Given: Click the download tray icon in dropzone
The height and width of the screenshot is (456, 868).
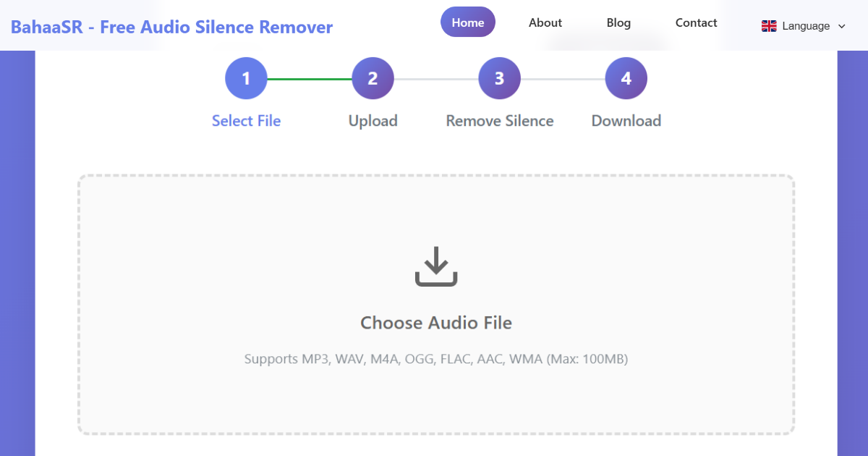Looking at the screenshot, I should tap(436, 266).
